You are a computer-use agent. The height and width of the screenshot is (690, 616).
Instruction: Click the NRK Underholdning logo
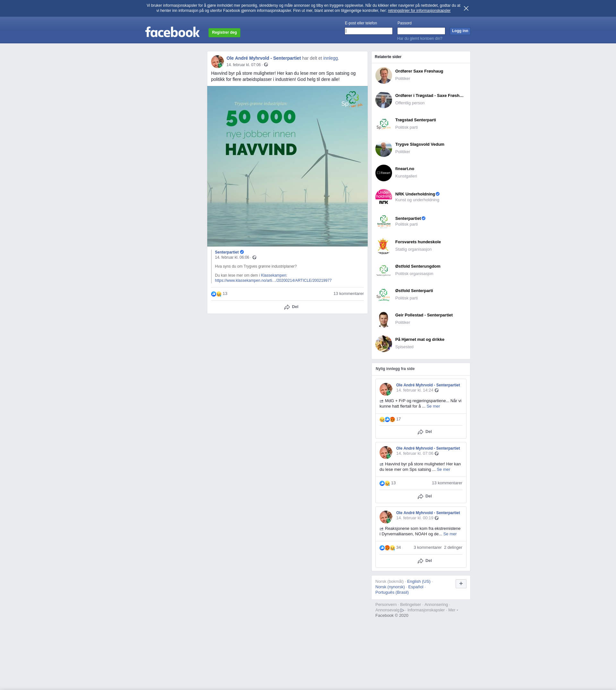(x=383, y=197)
